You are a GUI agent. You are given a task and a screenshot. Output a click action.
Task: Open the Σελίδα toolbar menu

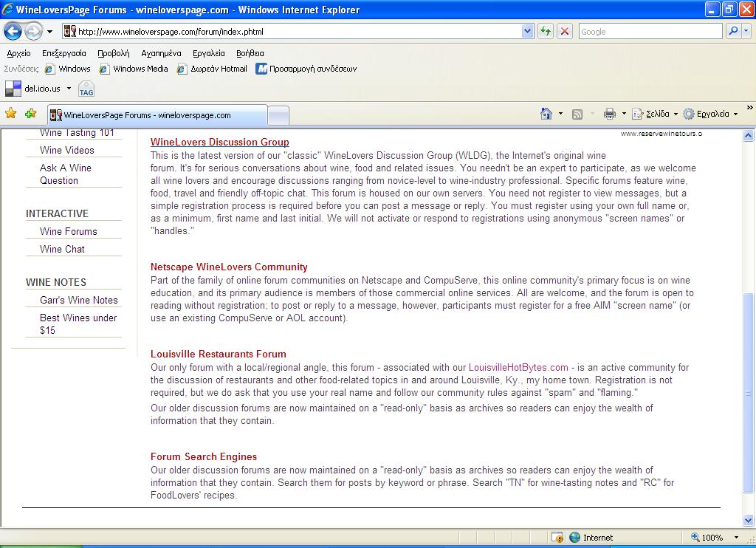click(x=655, y=114)
